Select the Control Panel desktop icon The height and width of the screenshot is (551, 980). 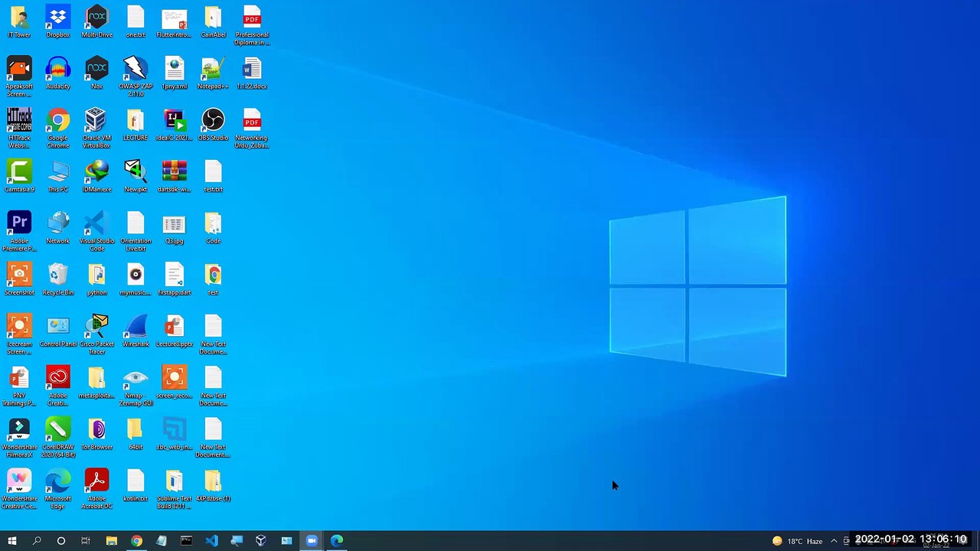tap(58, 331)
